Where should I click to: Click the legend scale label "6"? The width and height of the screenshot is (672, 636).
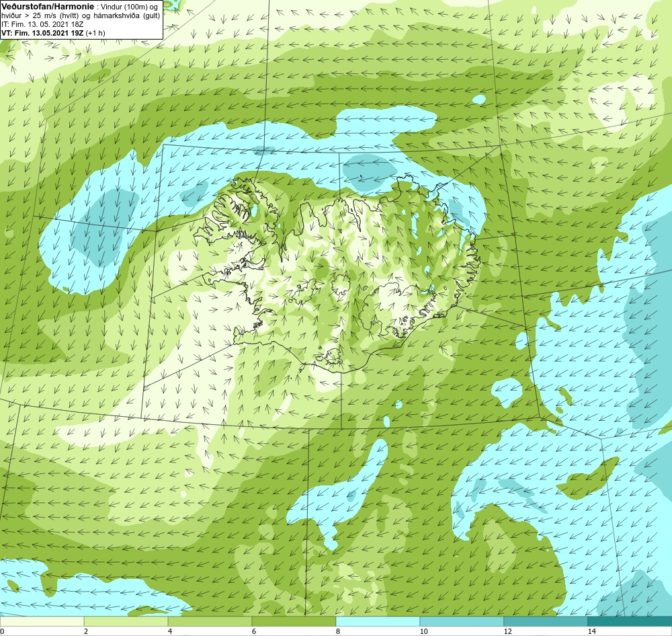tap(254, 631)
